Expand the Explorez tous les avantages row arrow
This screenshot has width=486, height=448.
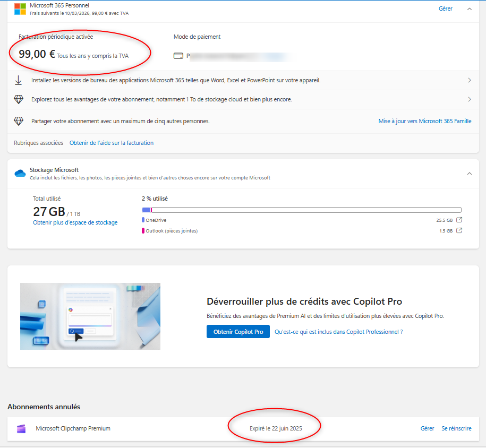(470, 99)
